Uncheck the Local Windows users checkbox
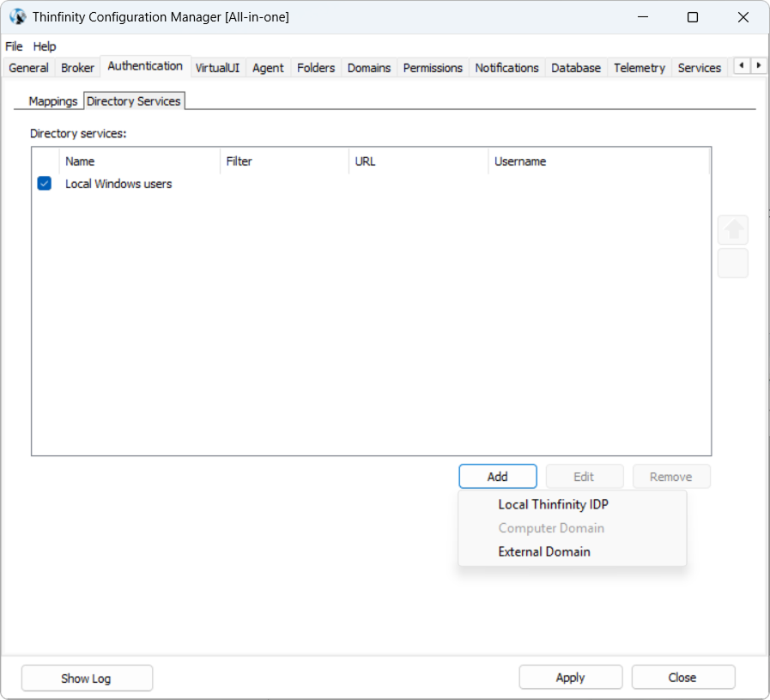Image resolution: width=770 pixels, height=700 pixels. click(44, 183)
